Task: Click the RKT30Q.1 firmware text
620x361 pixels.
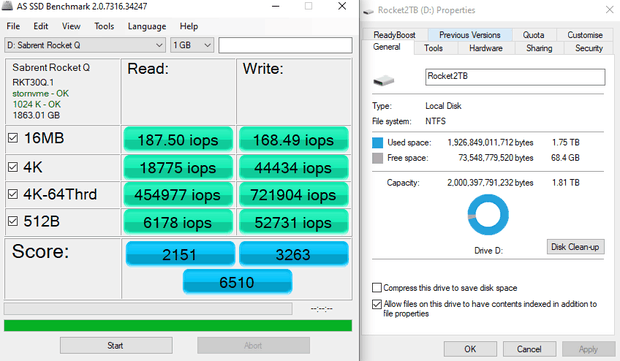Action: click(33, 82)
